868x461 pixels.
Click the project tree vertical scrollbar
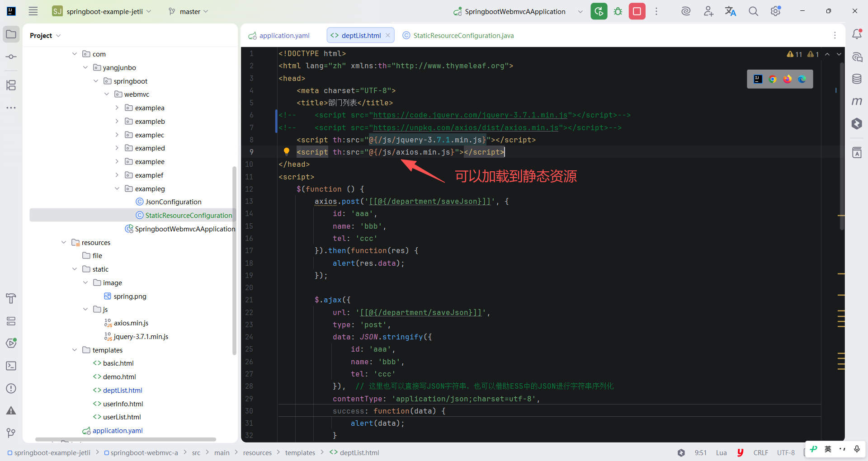point(234,261)
